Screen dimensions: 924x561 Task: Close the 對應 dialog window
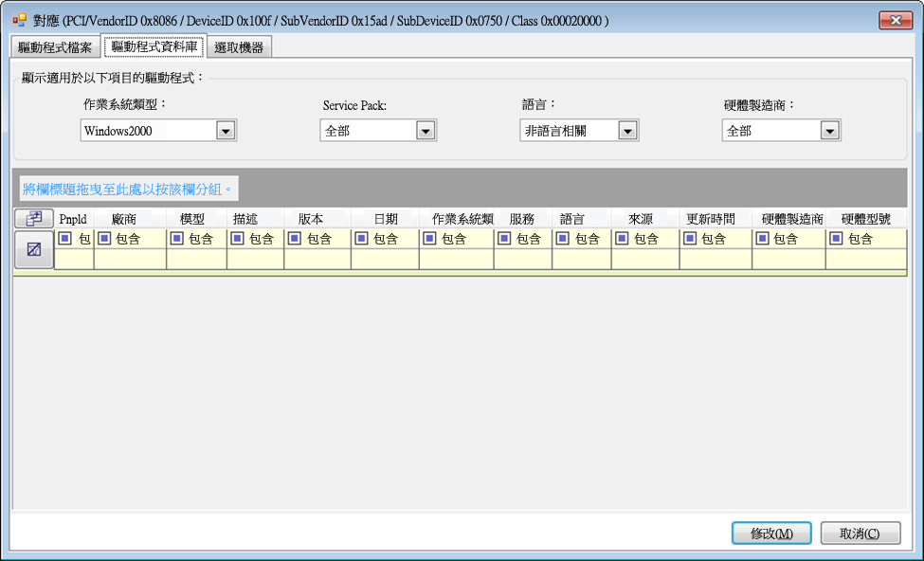tap(895, 20)
